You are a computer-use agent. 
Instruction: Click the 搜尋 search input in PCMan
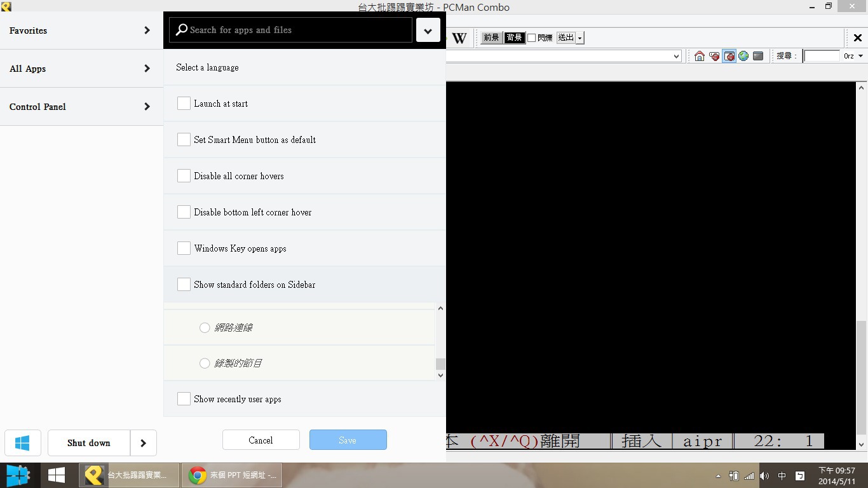822,56
